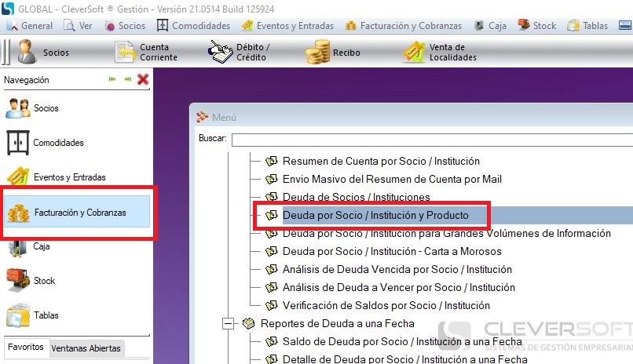This screenshot has height=364, width=633.
Task: Switch to the Ventanas Abiertas tab
Action: [86, 348]
